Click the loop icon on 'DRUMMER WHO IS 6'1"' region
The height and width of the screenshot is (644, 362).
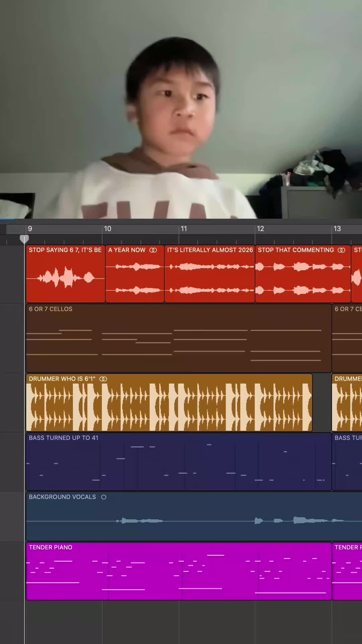point(103,379)
